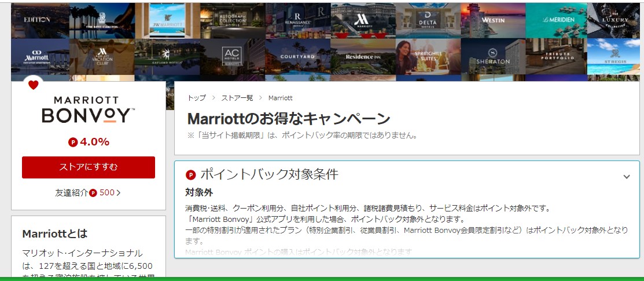Open the 友達紹介 500 points link
Screen dimensions: 644x281
(88, 192)
